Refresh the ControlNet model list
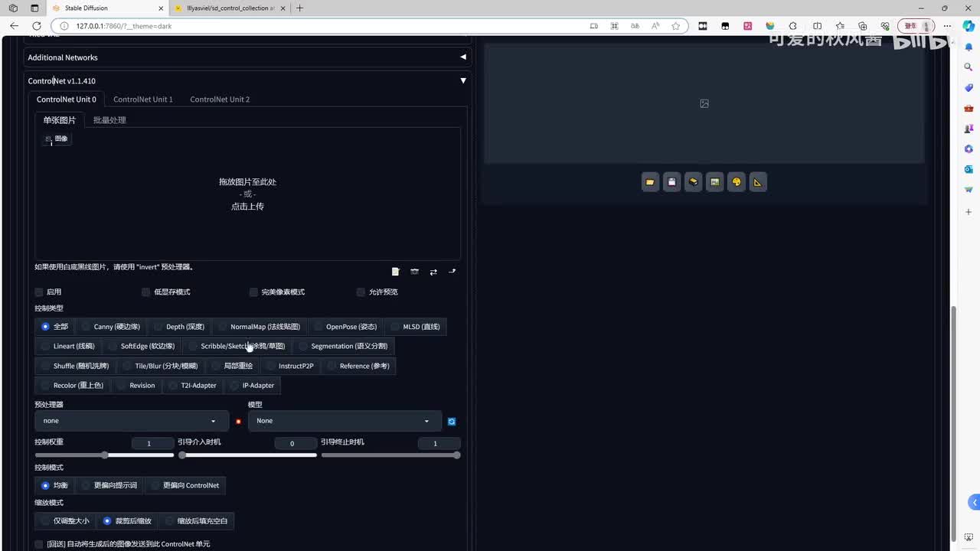This screenshot has height=551, width=980. 452,422
